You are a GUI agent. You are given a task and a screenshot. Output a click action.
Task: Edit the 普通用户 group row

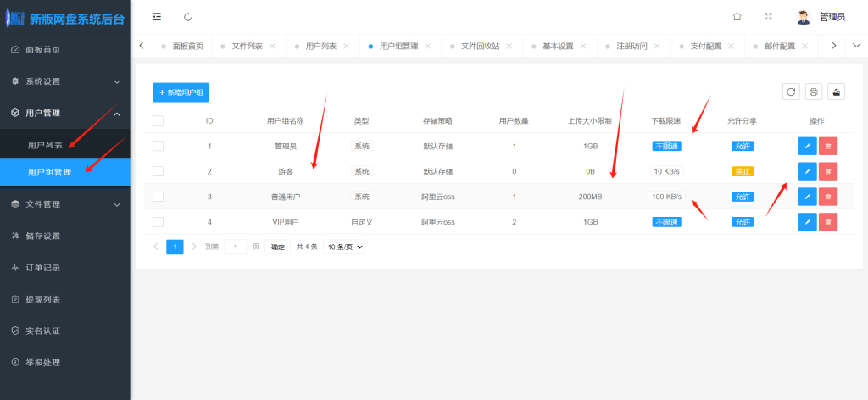pos(807,197)
